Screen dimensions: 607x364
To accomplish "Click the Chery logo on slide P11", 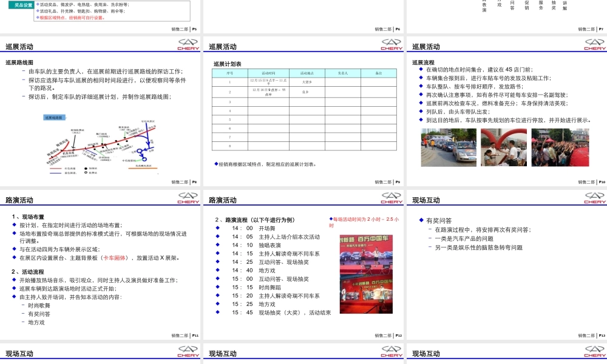I will pos(188,198).
